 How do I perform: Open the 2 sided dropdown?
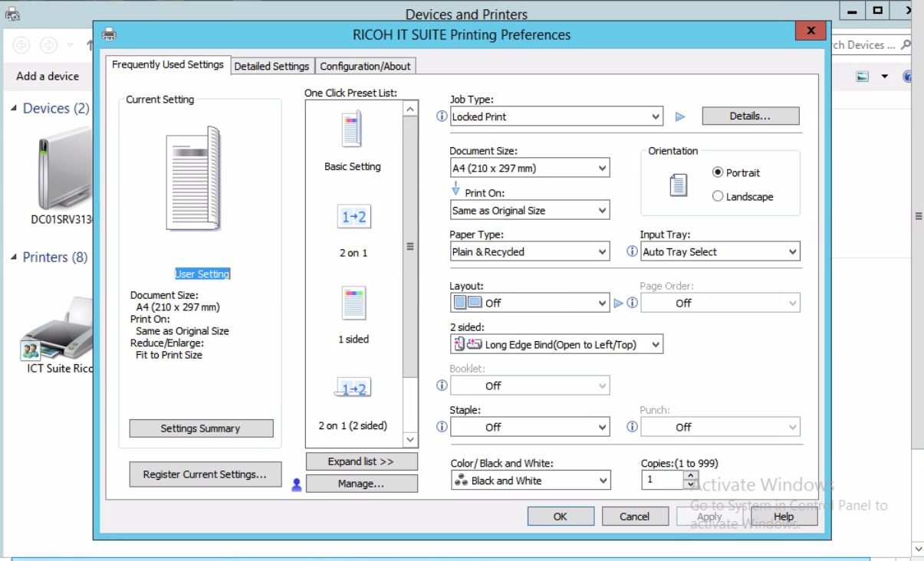557,344
